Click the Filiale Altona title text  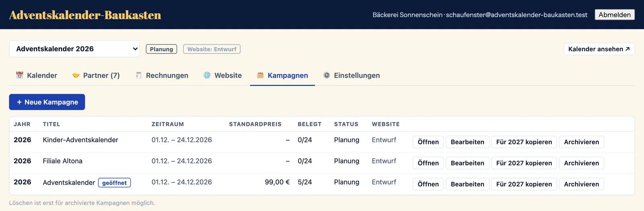[62, 161]
